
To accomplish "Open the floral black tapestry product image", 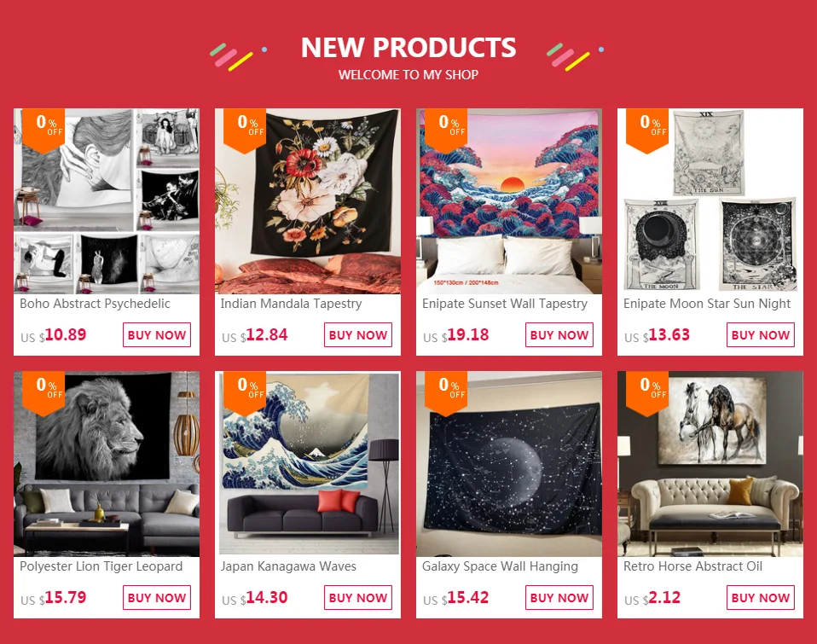I will click(x=308, y=201).
